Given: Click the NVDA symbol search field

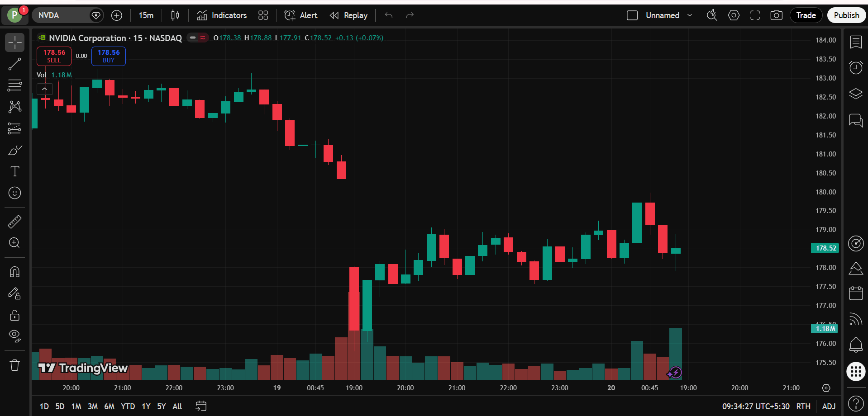Looking at the screenshot, I should point(61,15).
